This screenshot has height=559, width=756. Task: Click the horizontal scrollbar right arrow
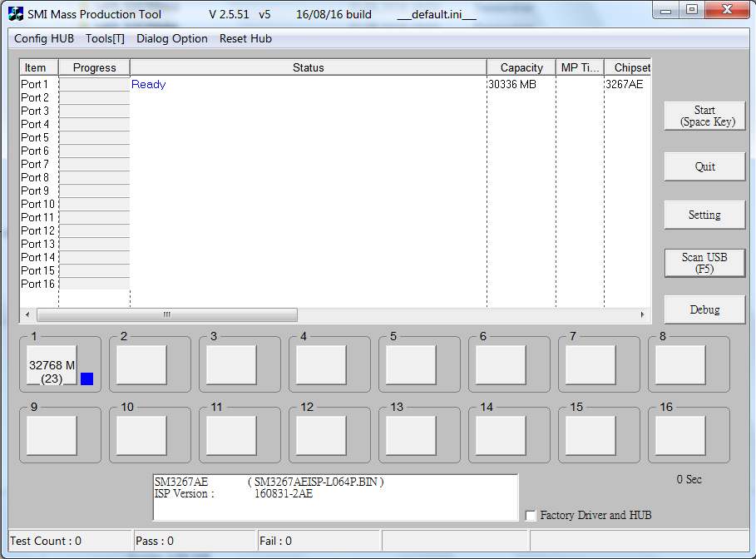pos(643,315)
